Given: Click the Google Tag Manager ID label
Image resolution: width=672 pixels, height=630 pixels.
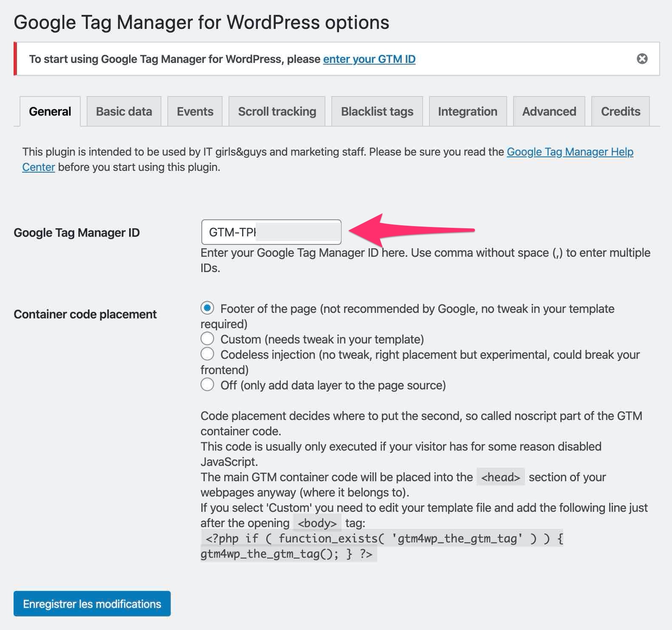Looking at the screenshot, I should pos(77,233).
